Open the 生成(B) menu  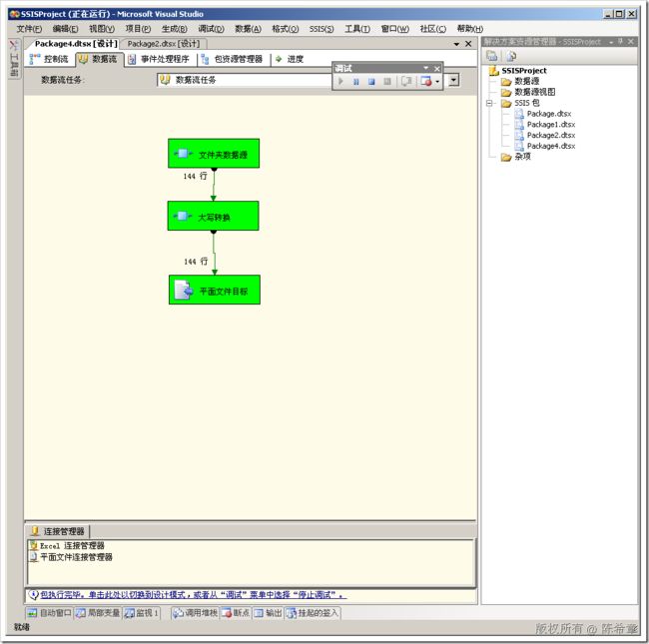point(175,29)
